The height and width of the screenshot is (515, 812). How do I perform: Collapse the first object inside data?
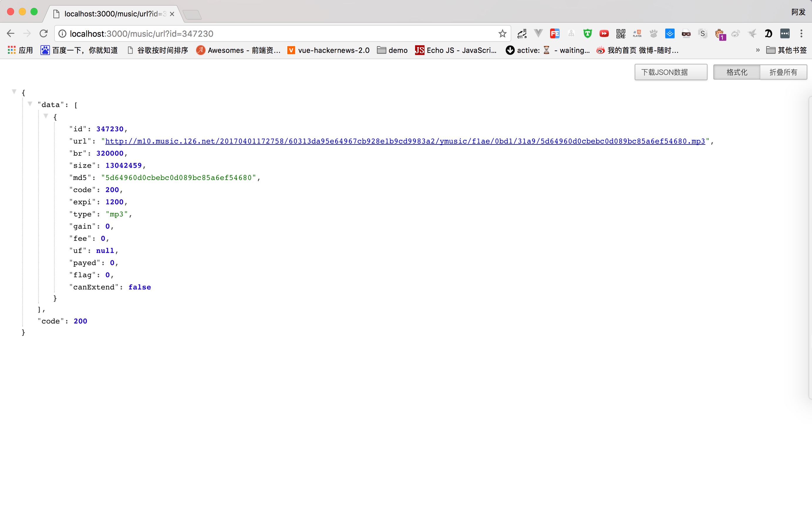pyautogui.click(x=46, y=116)
